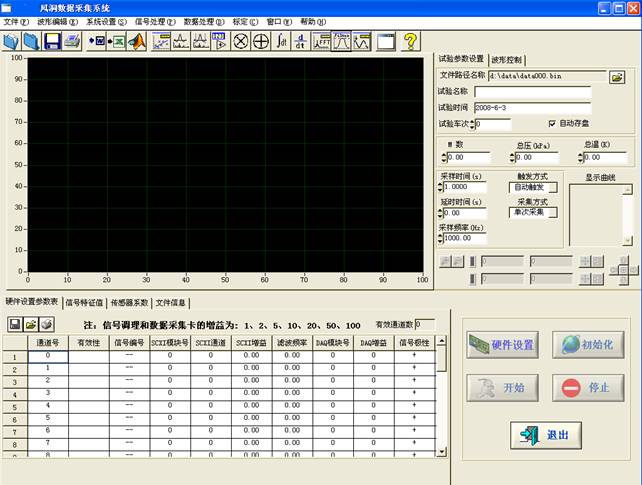This screenshot has width=642, height=485.
Task: Export data using the MATLAB icon
Action: pos(138,41)
